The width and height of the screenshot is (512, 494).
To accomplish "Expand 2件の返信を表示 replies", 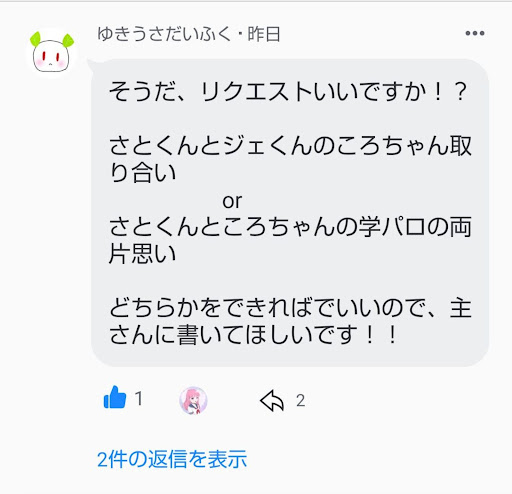I will point(172,459).
